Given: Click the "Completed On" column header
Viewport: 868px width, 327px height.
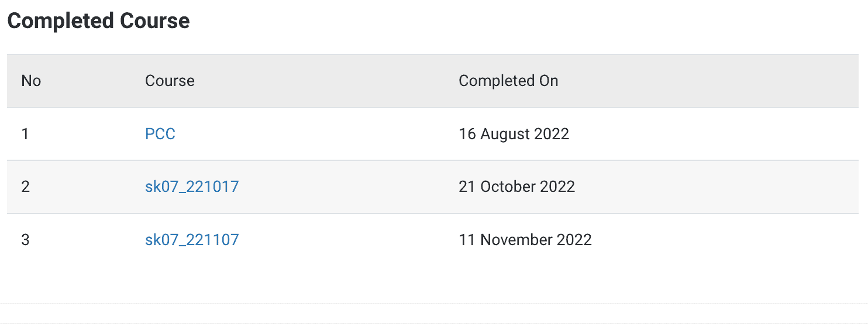Looking at the screenshot, I should (x=508, y=81).
